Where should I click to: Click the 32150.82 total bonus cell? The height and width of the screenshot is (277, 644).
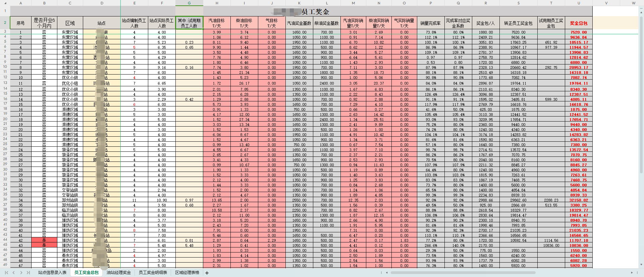tap(579, 200)
